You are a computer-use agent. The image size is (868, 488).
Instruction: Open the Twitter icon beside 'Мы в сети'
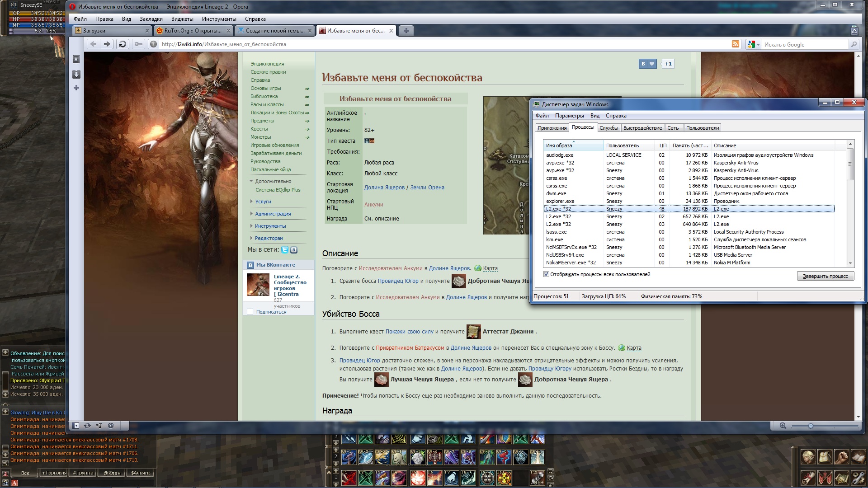(x=285, y=249)
